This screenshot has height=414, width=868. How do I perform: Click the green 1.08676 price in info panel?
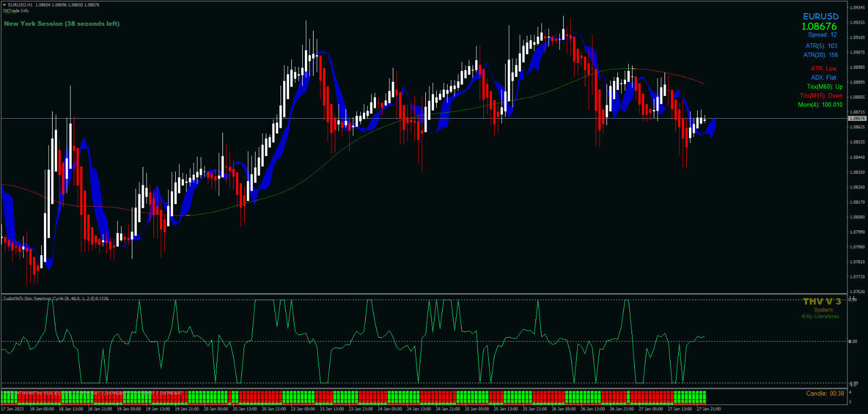tap(819, 26)
